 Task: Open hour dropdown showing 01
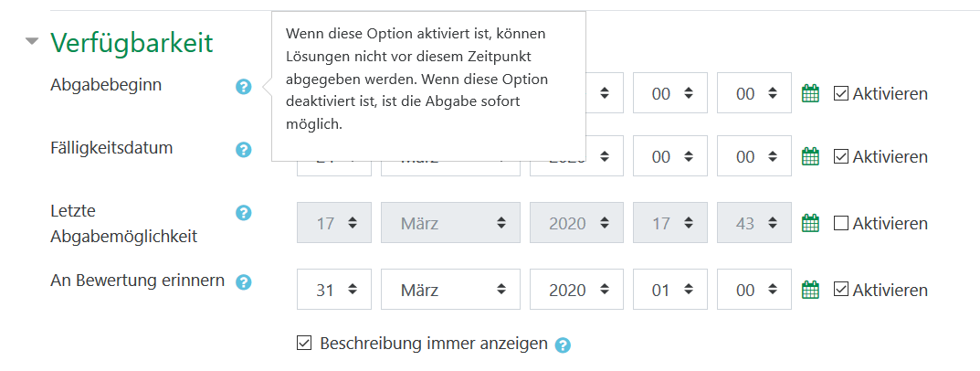point(669,291)
